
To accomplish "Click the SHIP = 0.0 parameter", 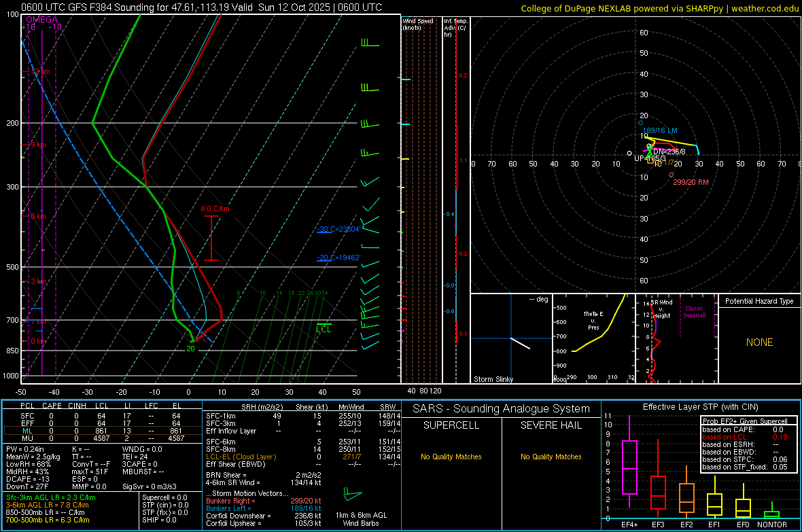I will 159,520.
